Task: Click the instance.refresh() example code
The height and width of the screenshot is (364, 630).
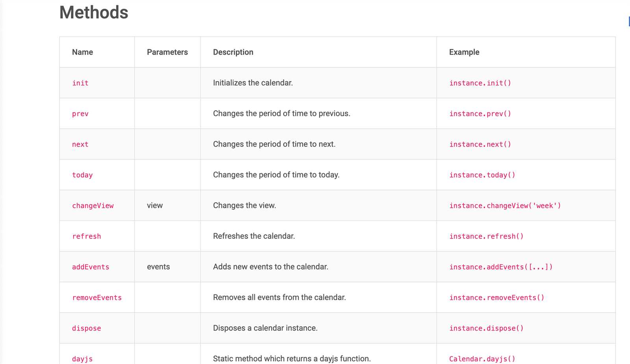Action: coord(487,237)
